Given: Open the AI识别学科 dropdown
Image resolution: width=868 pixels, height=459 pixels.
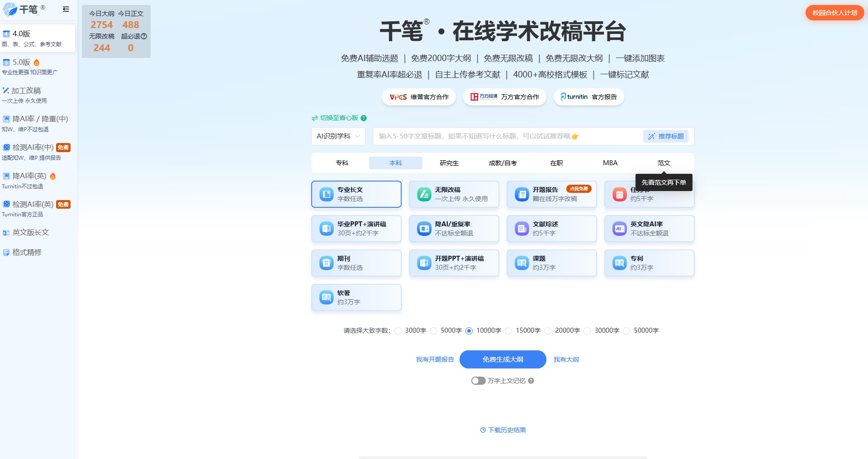Looking at the screenshot, I should coord(338,136).
